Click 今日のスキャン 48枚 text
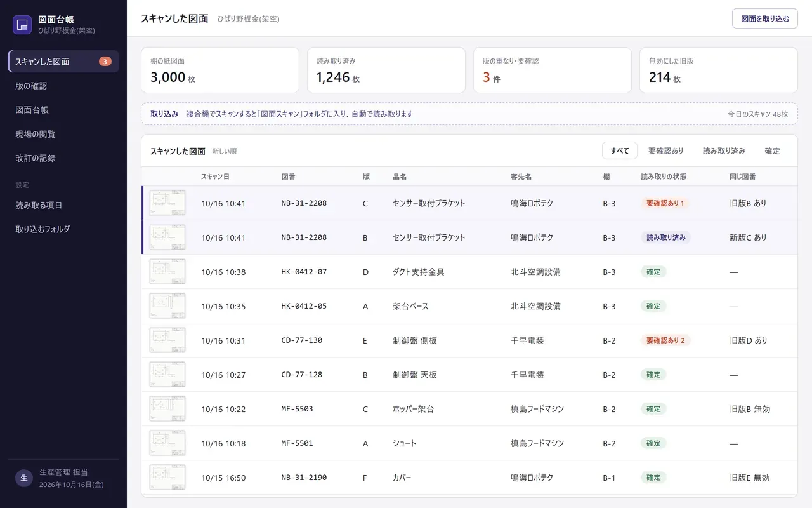Screen dimensions: 812x508 tap(757, 114)
